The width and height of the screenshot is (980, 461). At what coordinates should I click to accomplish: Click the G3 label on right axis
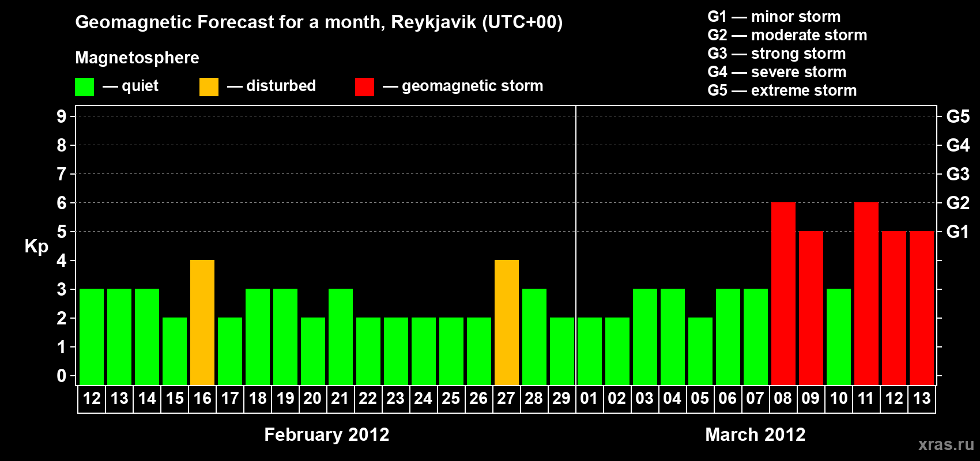coord(958,174)
